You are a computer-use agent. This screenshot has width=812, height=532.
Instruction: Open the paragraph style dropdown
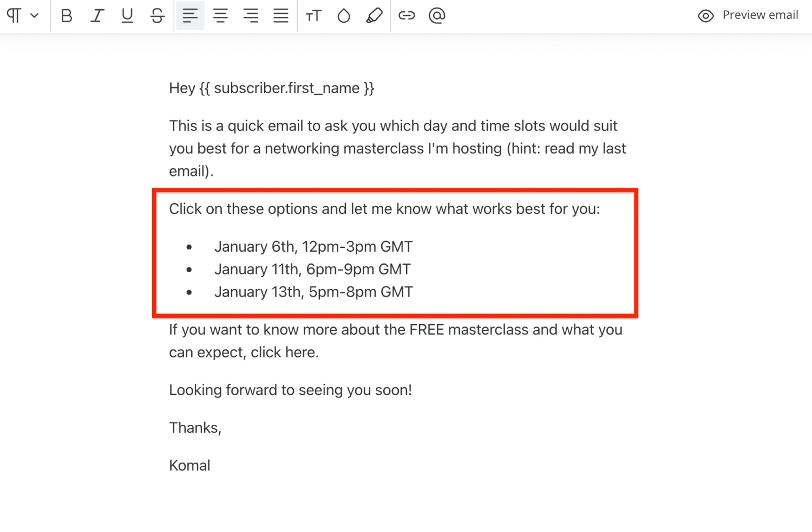click(x=35, y=16)
